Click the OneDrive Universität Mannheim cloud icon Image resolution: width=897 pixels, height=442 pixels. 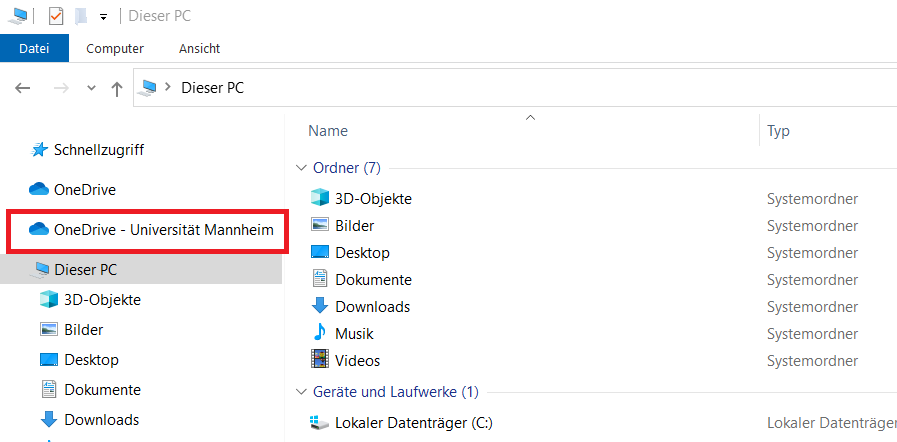click(39, 229)
